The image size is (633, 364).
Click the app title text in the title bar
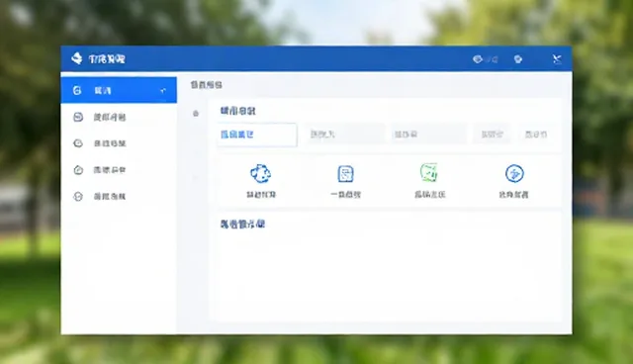(x=107, y=59)
